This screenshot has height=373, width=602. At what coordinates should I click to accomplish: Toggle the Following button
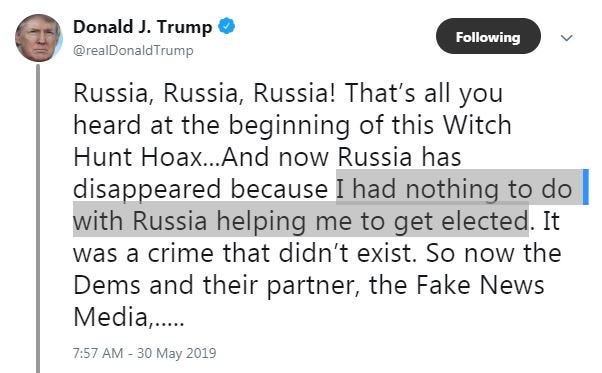pos(488,36)
